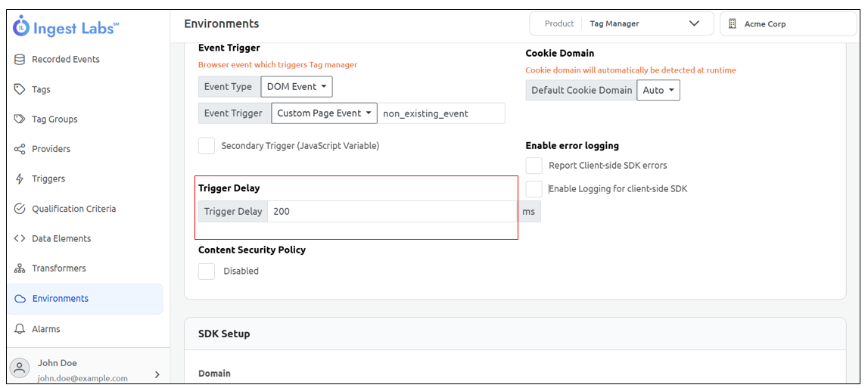Screen dimensions: 868x388
Task: Click the Trigger Delay input field
Action: (392, 212)
